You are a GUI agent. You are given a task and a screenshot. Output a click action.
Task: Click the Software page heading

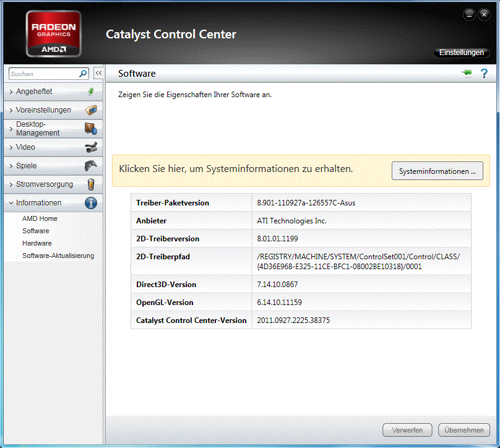(137, 74)
